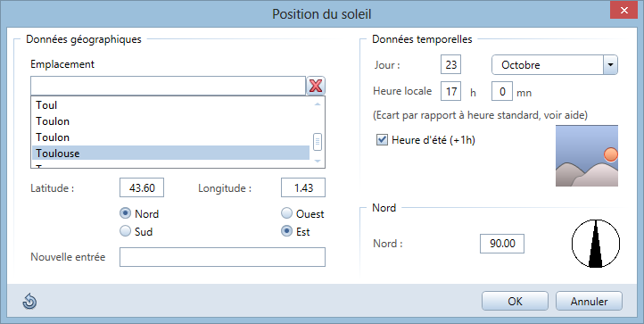This screenshot has width=644, height=324.
Task: Toggle the Heure d'été (+1h) checkbox
Action: point(382,140)
